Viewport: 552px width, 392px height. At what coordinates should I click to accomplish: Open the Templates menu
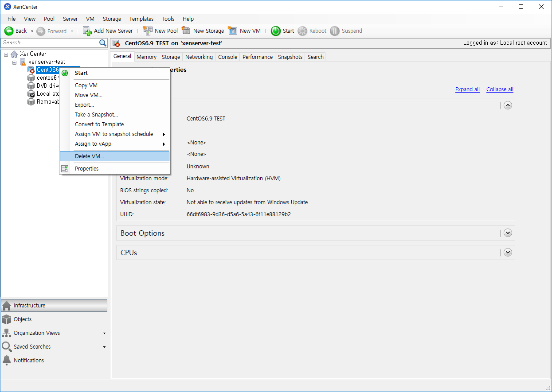(x=141, y=19)
